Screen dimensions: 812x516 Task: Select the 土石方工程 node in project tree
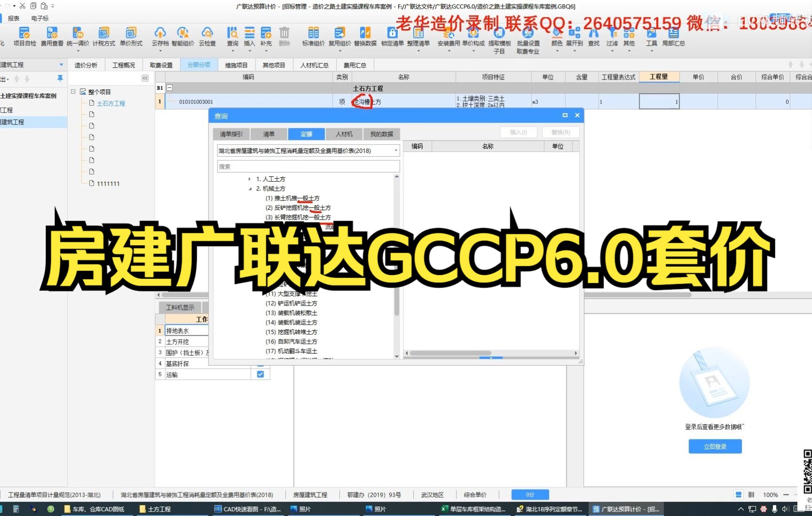(x=111, y=103)
